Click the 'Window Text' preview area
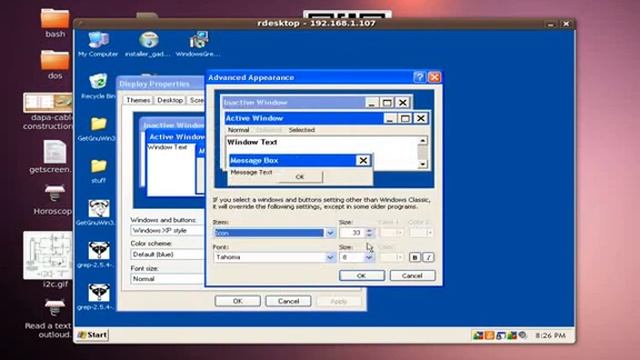 (322, 153)
